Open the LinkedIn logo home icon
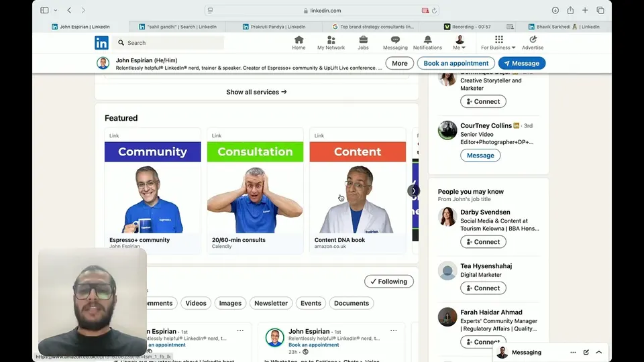 (x=101, y=43)
